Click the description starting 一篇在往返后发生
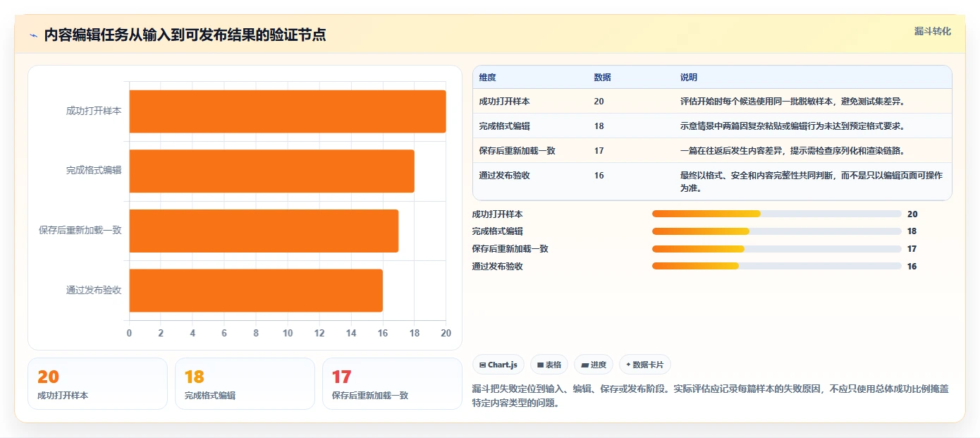 pyautogui.click(x=792, y=150)
